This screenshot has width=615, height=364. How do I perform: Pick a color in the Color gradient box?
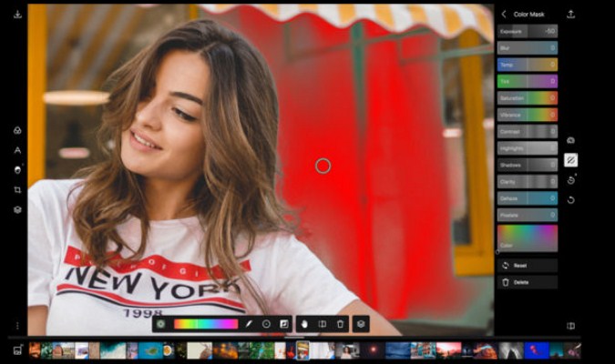point(528,238)
